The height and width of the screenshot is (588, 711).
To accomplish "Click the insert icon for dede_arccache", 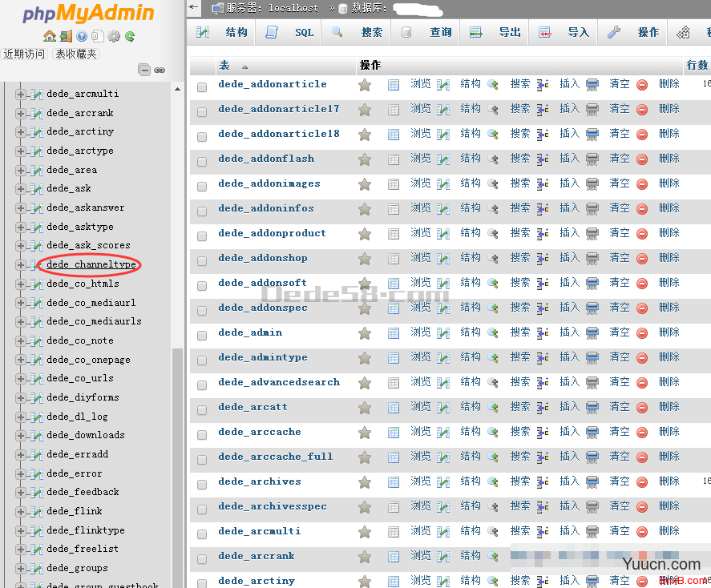I will tap(543, 433).
